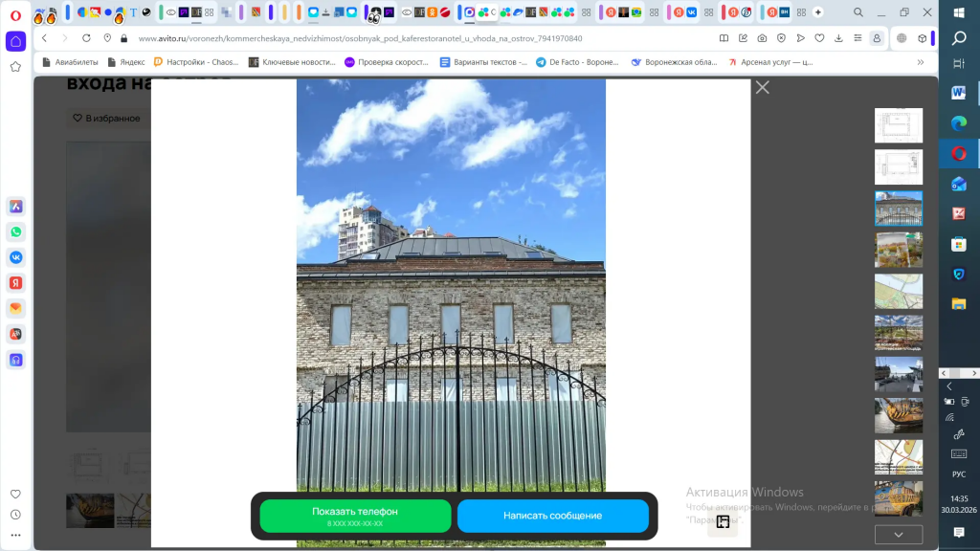
Task: Switch to the VK browser tab
Action: (x=691, y=11)
